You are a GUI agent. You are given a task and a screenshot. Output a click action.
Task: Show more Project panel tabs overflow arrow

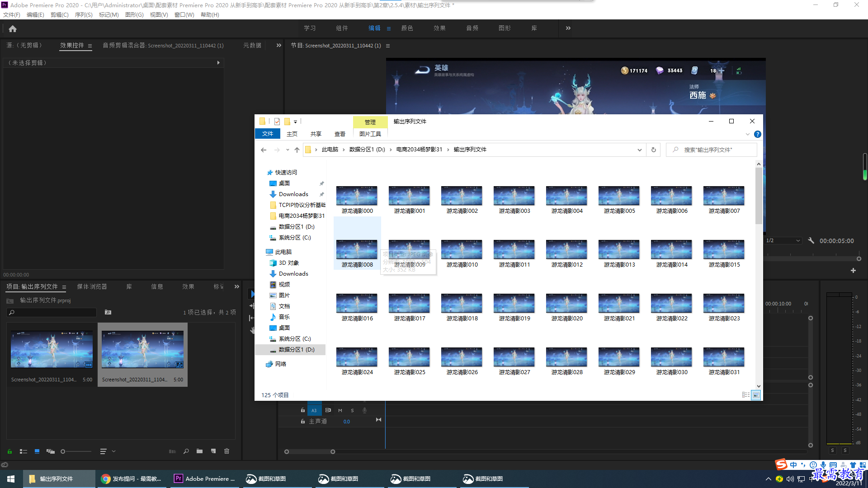[237, 287]
